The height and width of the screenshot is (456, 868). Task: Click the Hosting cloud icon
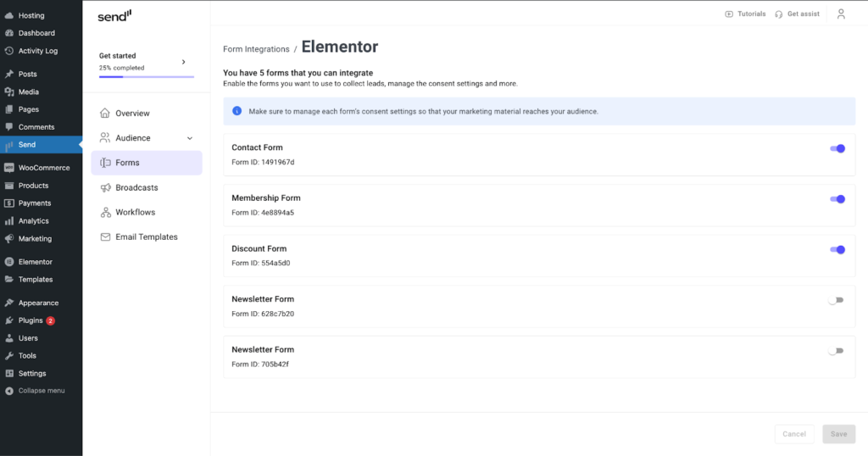[8, 15]
